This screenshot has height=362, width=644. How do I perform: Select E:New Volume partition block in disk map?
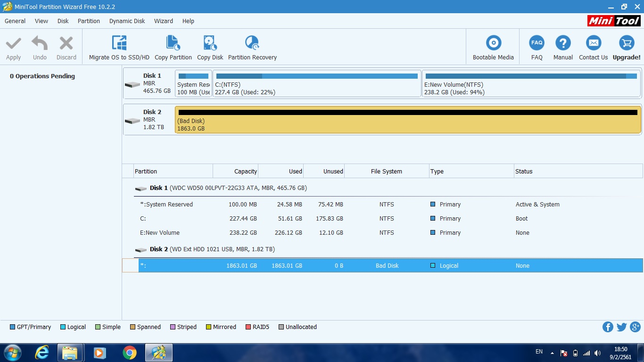531,83
